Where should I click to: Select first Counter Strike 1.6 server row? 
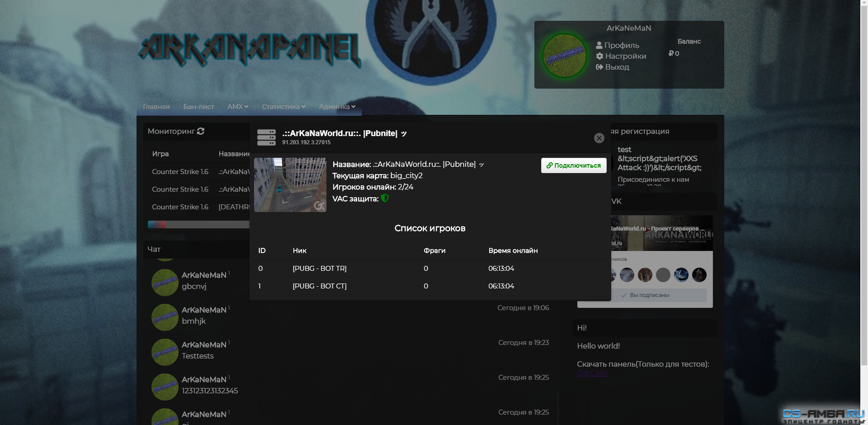tap(199, 172)
